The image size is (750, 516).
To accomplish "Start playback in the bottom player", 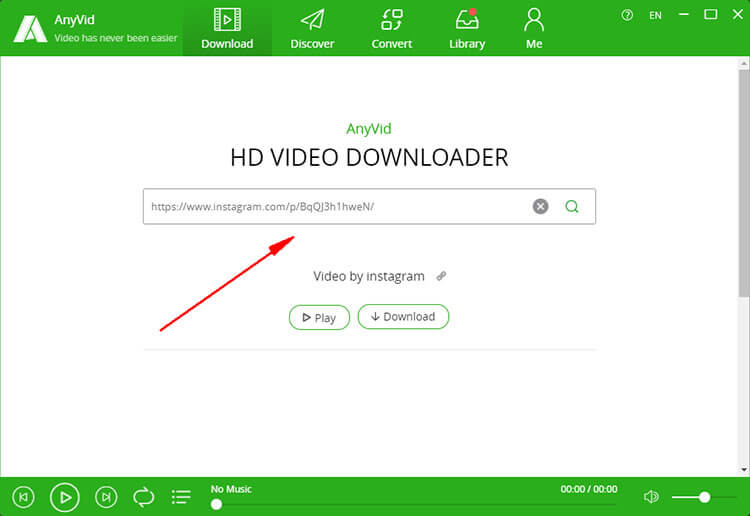I will pyautogui.click(x=65, y=497).
